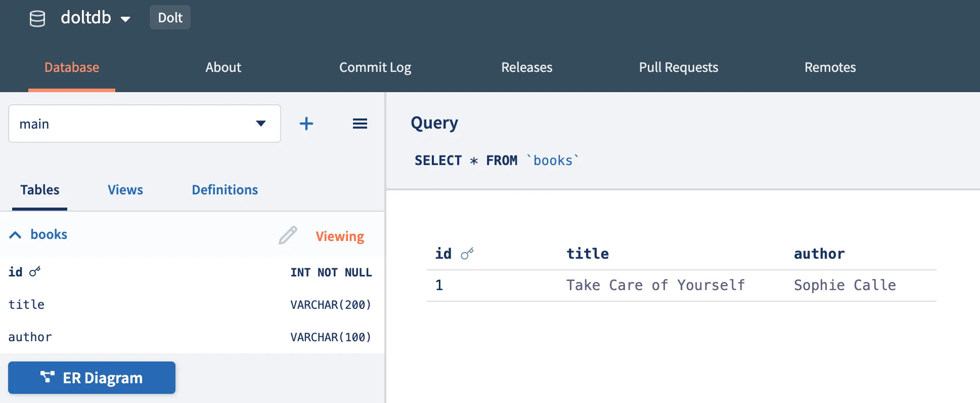
Task: Click the primary key icon in results header
Action: coord(467,254)
